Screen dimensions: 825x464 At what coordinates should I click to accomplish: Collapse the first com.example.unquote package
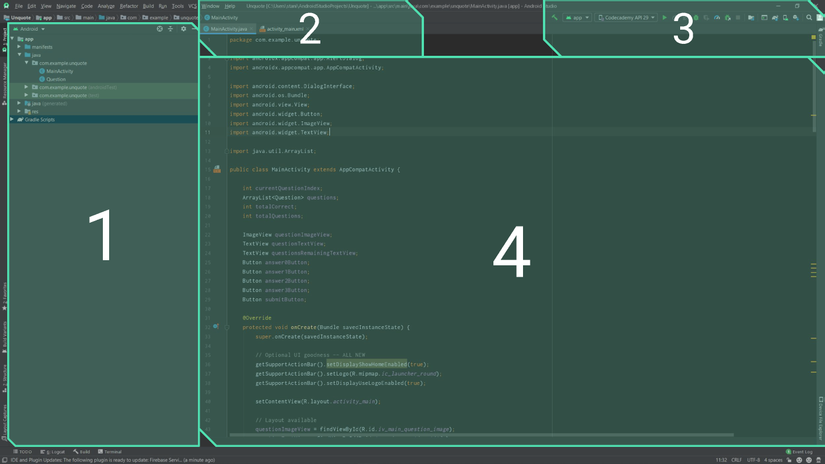click(27, 63)
